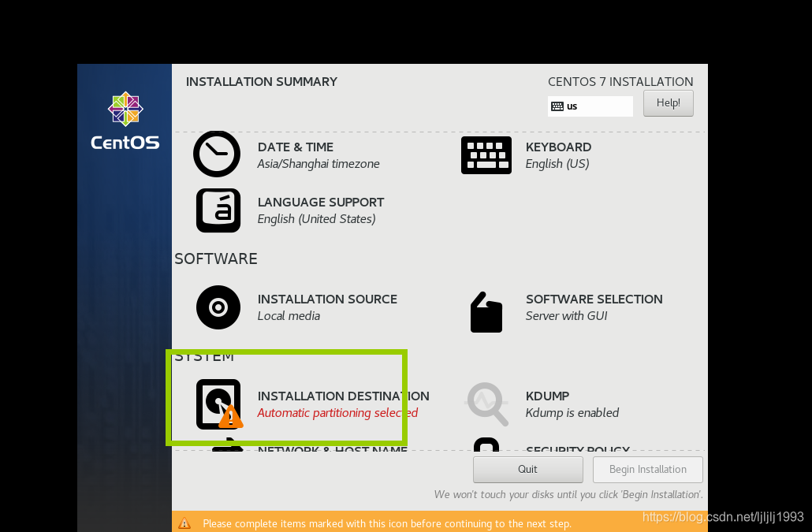Open the DATE & TIME settings label

coord(295,147)
